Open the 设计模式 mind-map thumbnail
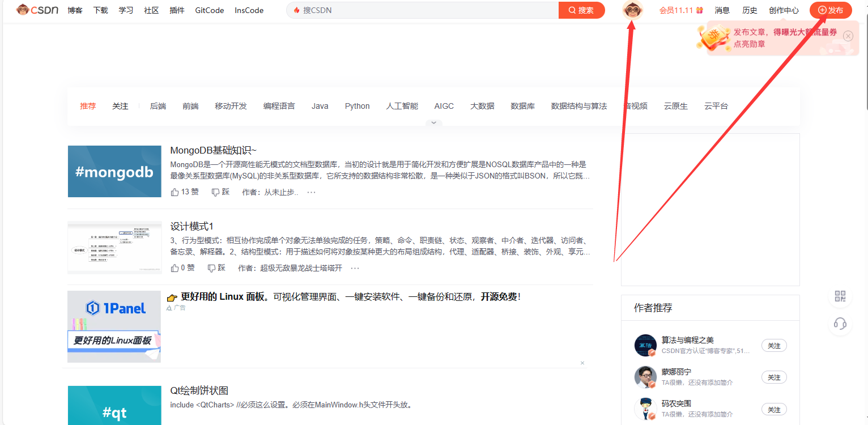The height and width of the screenshot is (425, 868). 114,248
